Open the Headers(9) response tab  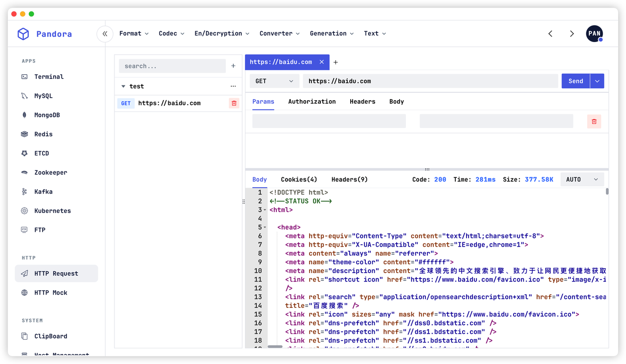[350, 179]
